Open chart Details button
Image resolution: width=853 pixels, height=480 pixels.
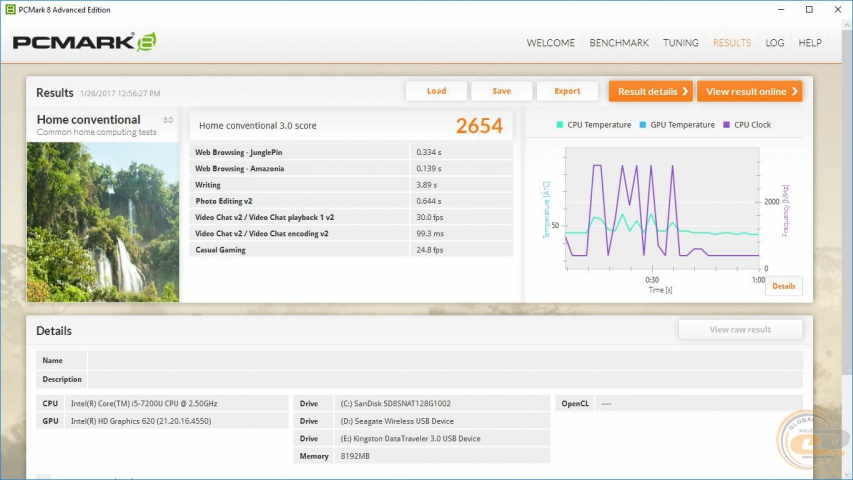784,286
